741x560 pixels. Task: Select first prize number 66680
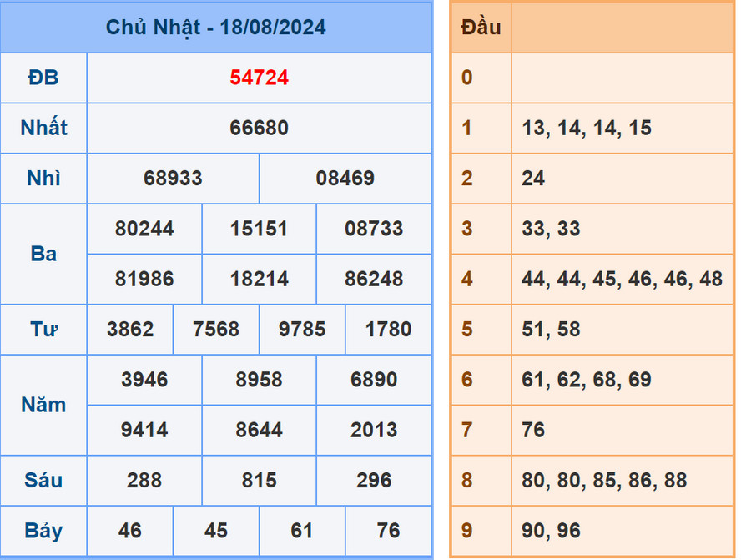tap(259, 128)
